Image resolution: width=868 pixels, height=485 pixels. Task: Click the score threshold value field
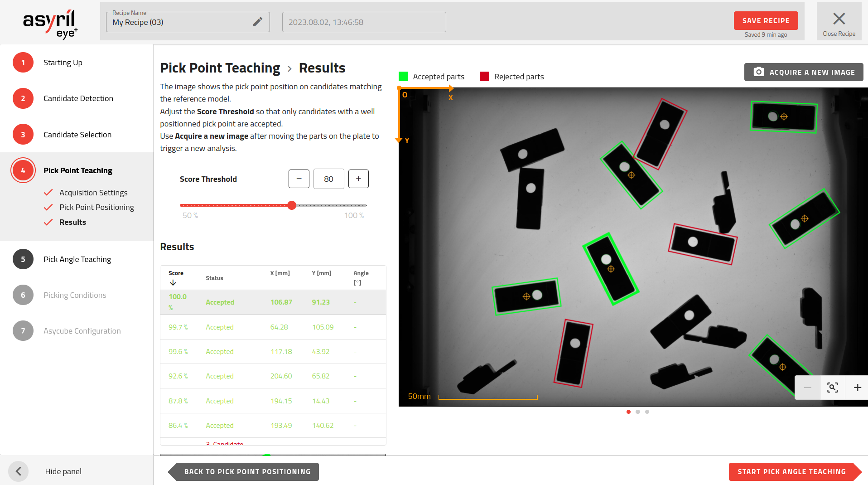(x=328, y=179)
